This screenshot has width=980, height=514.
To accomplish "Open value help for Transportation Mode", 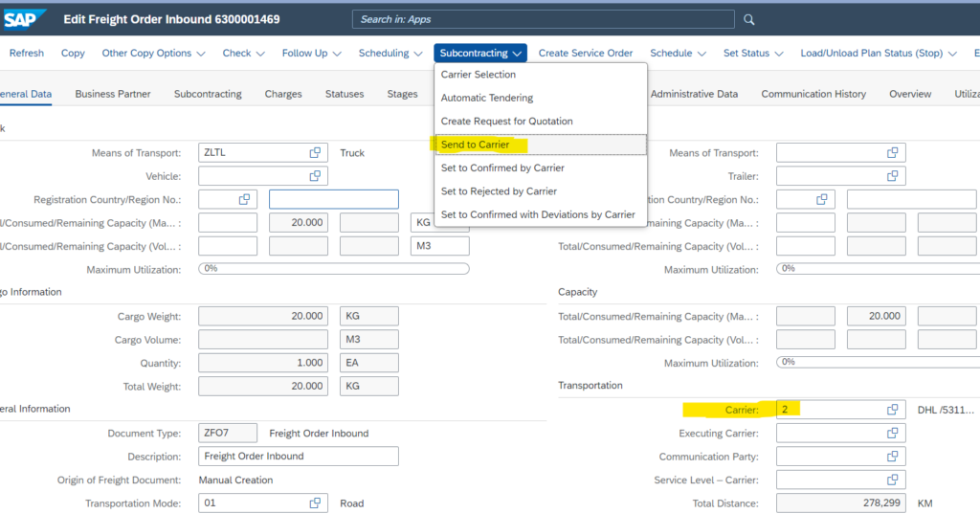I will pyautogui.click(x=315, y=503).
